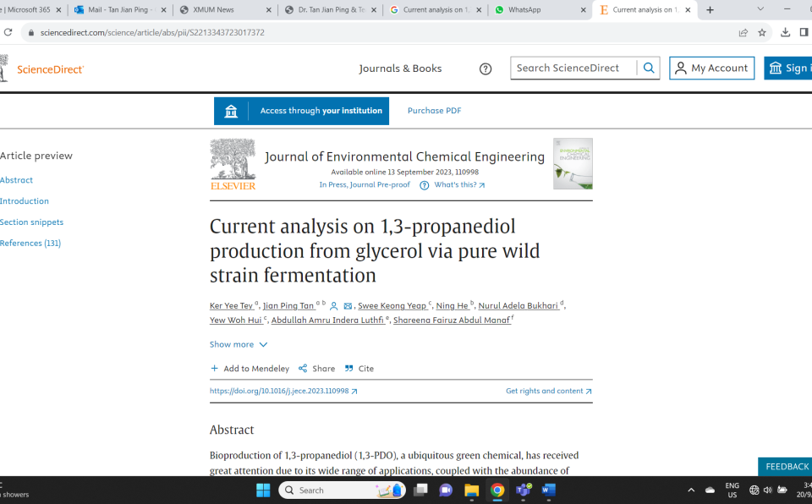Open the browser tab search dropdown

tap(760, 9)
